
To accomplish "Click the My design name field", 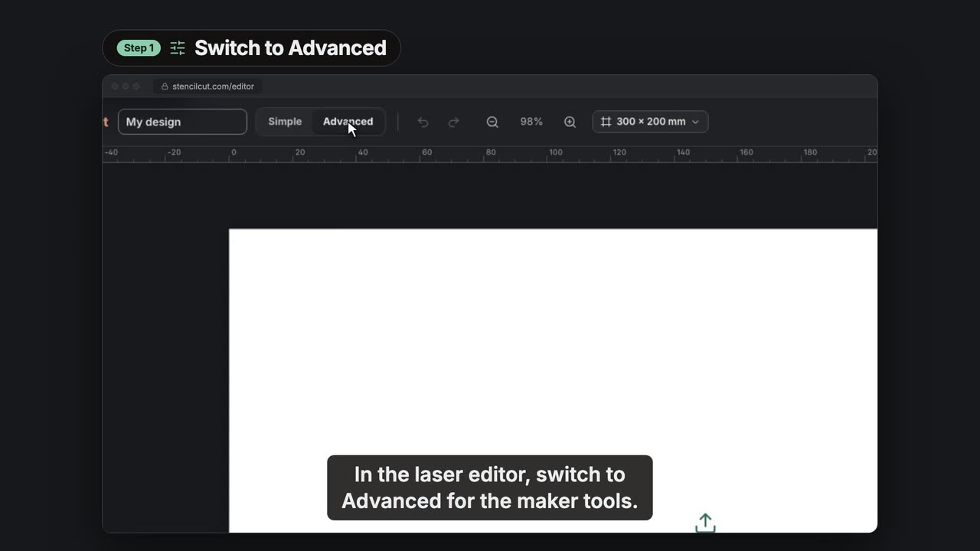I will point(182,122).
